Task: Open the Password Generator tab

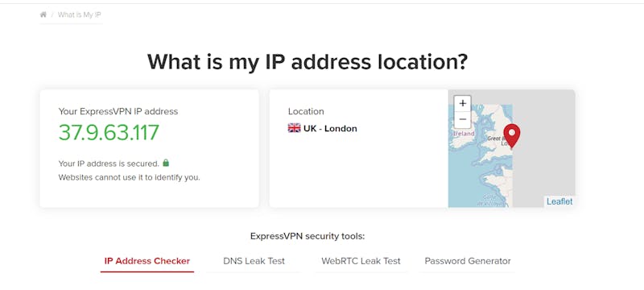Action: click(x=468, y=261)
